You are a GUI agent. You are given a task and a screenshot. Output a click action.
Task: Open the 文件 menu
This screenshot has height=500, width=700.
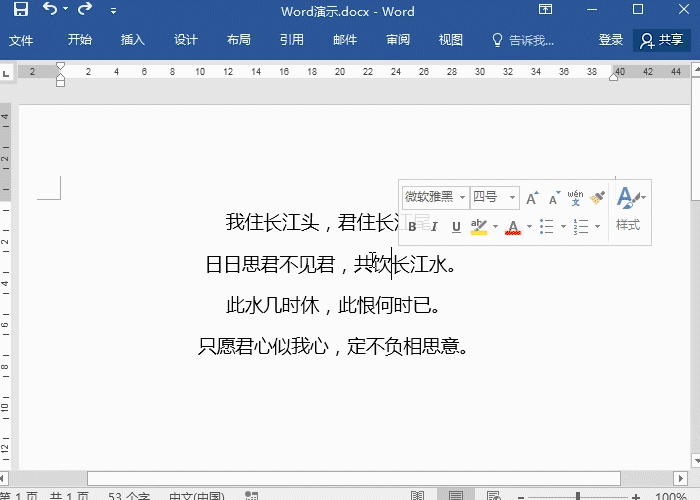(21, 40)
